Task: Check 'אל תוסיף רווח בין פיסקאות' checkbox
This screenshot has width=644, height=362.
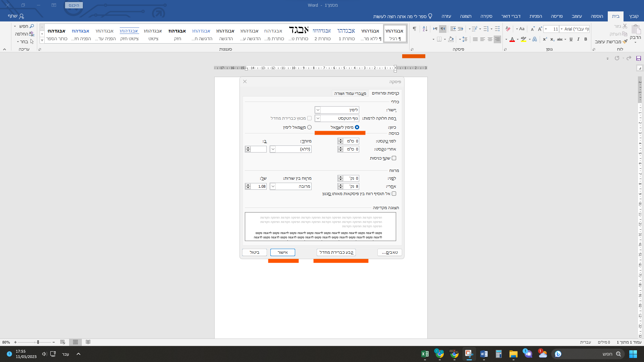Action: click(394, 194)
